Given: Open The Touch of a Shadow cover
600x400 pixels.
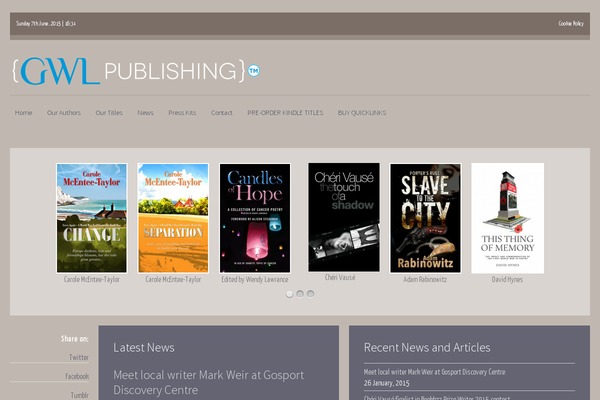Looking at the screenshot, I should click(x=344, y=217).
